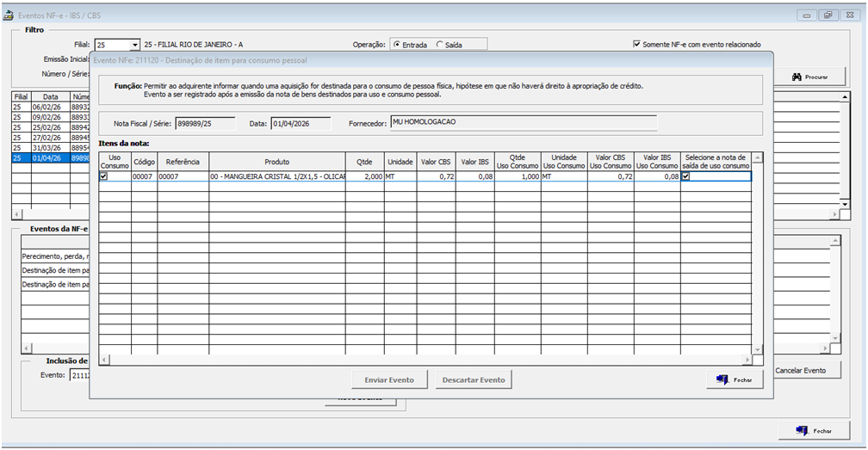Click the Qtde Uso Consumo cell with 1,000
Image resolution: width=868 pixels, height=450 pixels.
point(518,176)
